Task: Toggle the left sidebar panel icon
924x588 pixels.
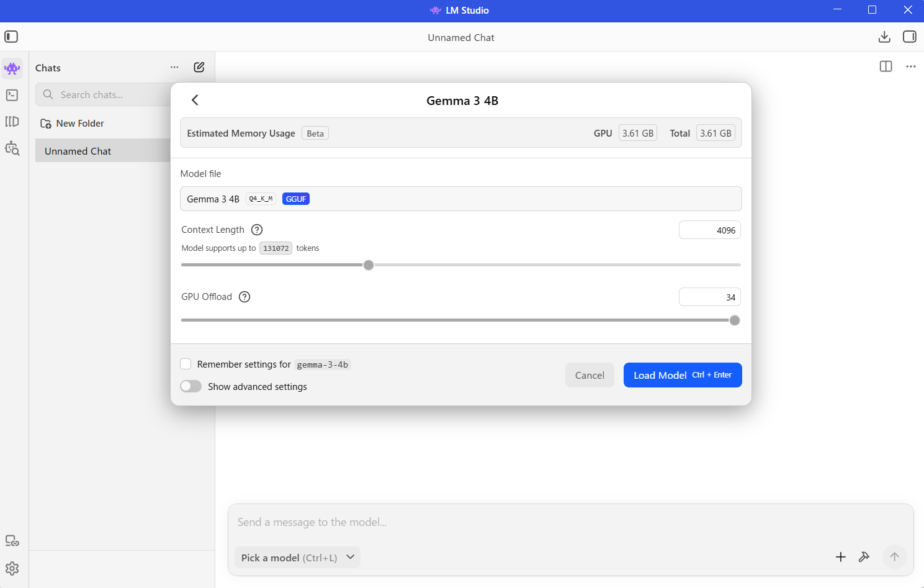Action: point(11,37)
